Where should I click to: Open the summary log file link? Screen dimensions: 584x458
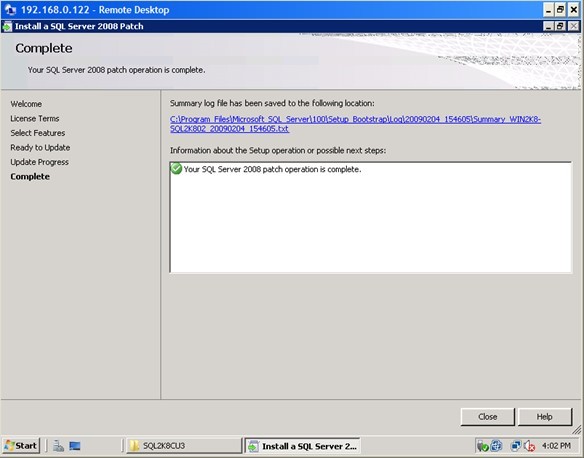[x=355, y=124]
